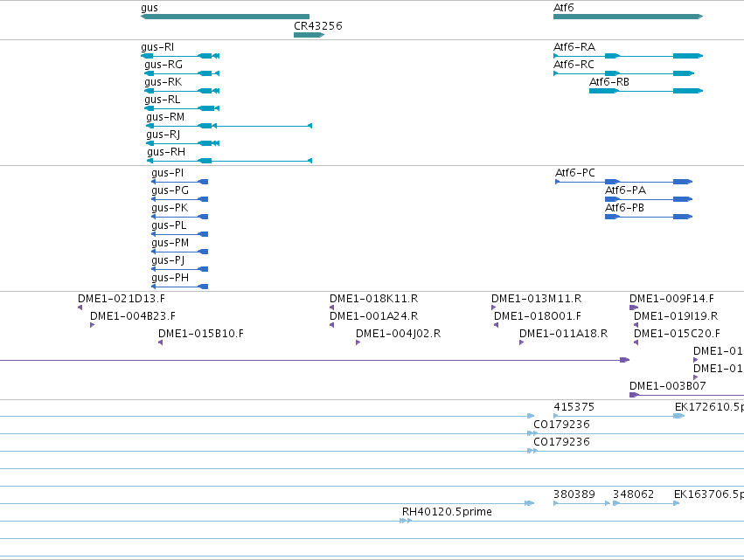Select the Atf6 gene bar

tap(628, 17)
